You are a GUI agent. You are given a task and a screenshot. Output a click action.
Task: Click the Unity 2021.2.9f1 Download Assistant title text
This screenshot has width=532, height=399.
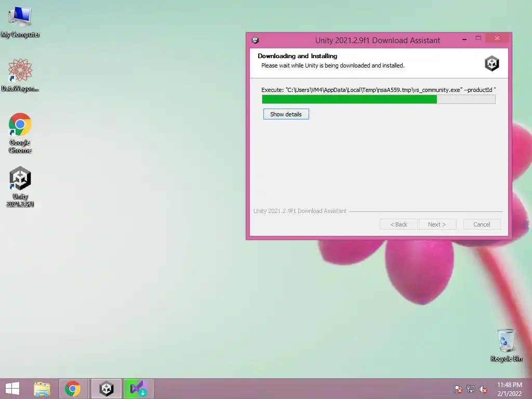click(378, 41)
